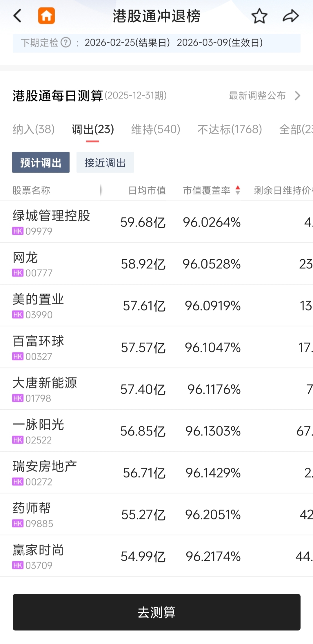The height and width of the screenshot is (644, 313).
Task: Open the orange home icon
Action: point(46,16)
